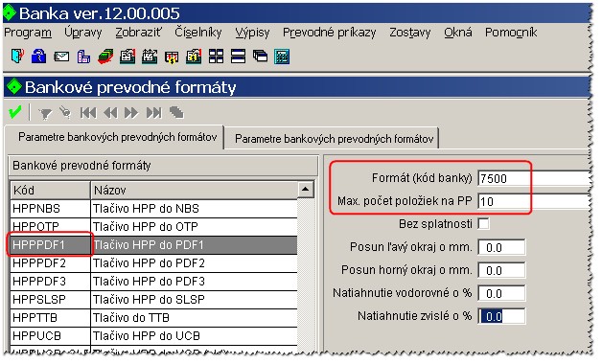Select the HPPTTB row code
Screen dimensions: 602x364
50,318
